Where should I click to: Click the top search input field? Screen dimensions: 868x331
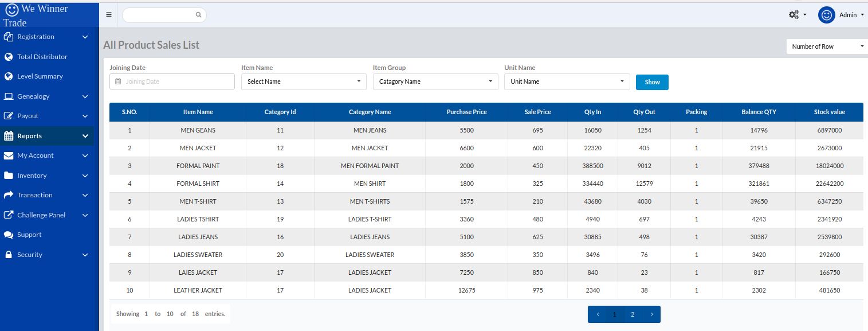(x=160, y=15)
